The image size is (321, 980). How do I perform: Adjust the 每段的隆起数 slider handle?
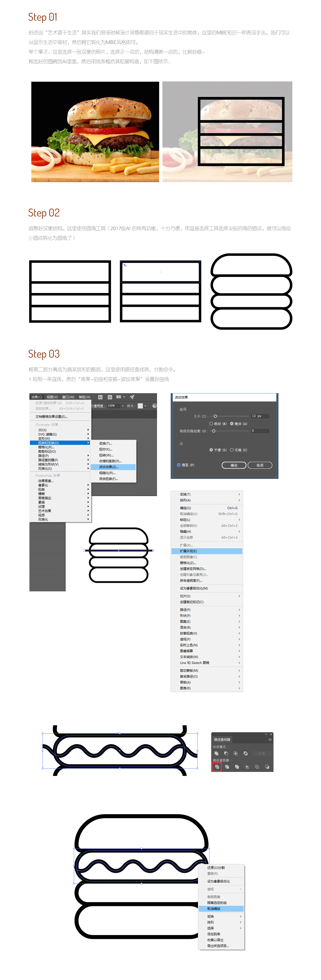[x=214, y=431]
